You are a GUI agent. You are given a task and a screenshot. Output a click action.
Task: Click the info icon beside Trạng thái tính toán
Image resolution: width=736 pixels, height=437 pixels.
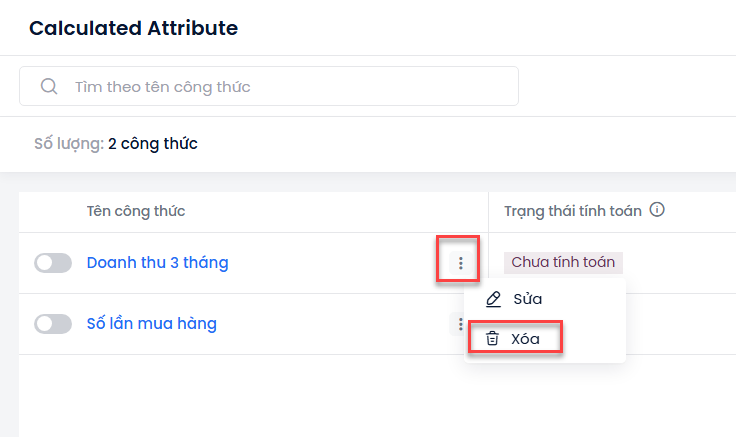[x=657, y=209]
